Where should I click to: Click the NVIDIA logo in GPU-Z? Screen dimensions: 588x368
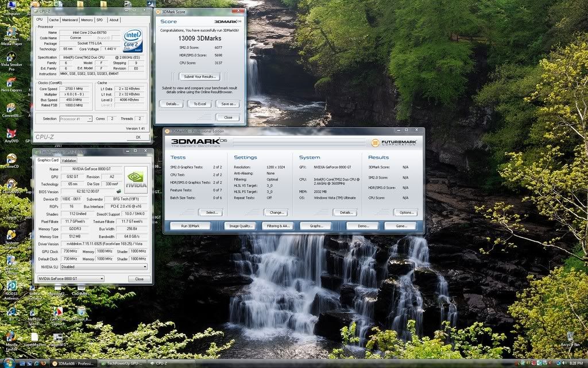[x=136, y=179]
